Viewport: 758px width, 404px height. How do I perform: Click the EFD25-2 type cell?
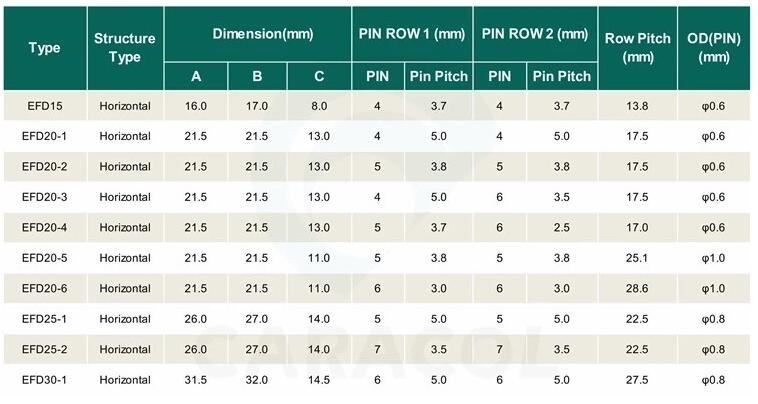pos(44,350)
